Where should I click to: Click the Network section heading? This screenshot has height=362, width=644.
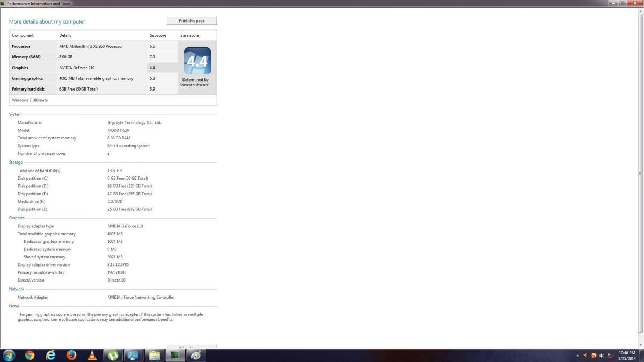[x=17, y=289]
